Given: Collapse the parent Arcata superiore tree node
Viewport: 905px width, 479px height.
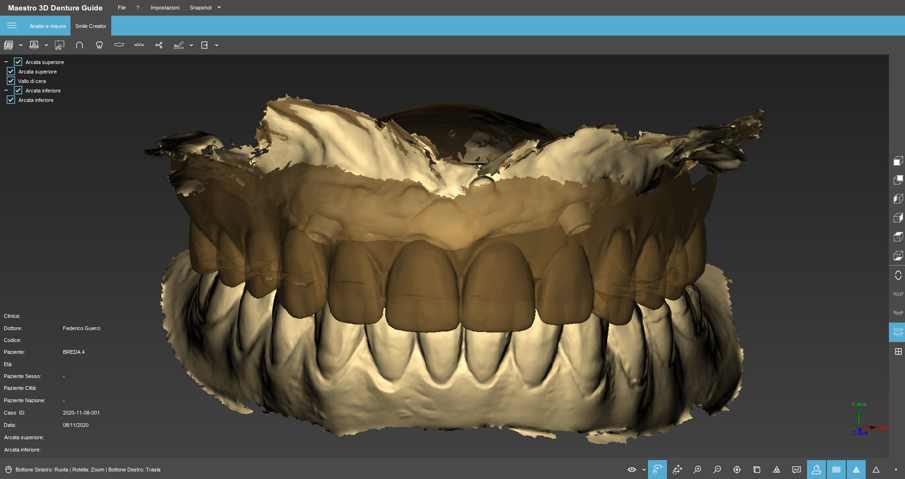Looking at the screenshot, I should pyautogui.click(x=6, y=62).
